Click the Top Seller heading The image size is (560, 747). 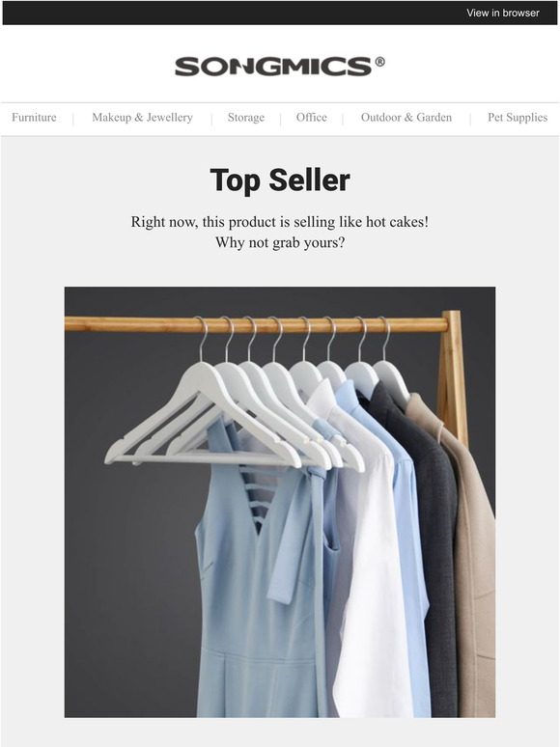point(280,180)
